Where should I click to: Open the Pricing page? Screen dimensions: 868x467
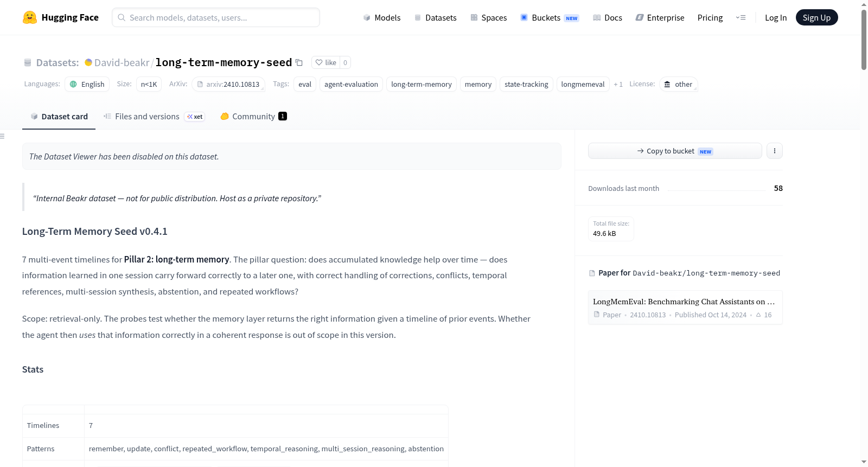[710, 17]
